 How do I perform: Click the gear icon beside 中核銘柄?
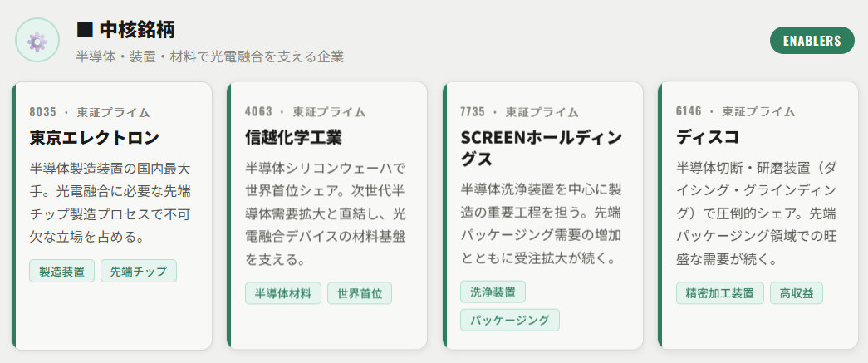pyautogui.click(x=37, y=40)
